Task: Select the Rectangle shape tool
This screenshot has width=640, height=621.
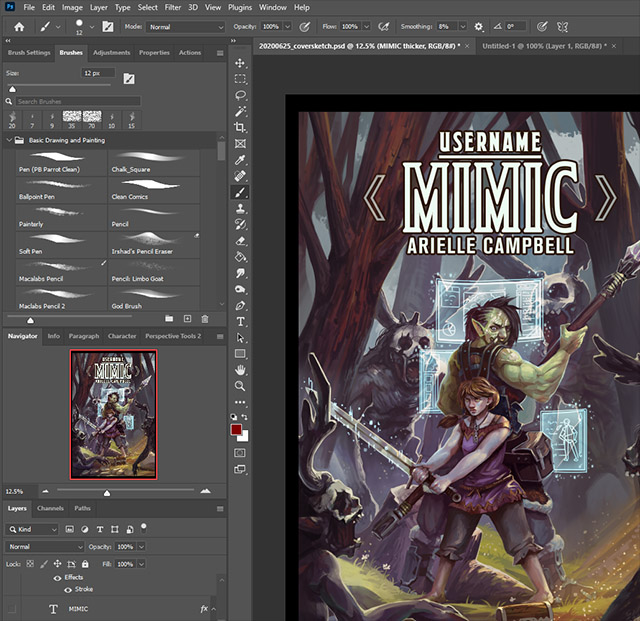Action: pos(240,354)
